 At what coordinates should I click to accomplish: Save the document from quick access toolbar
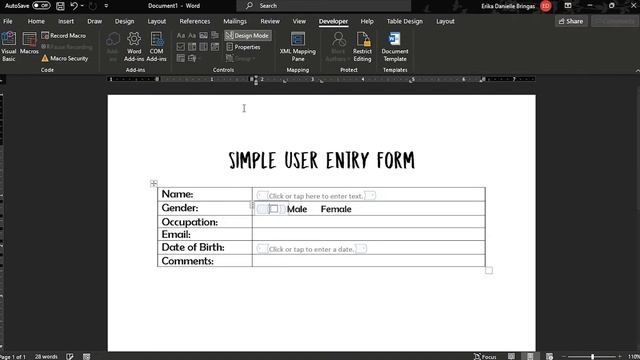(60, 6)
